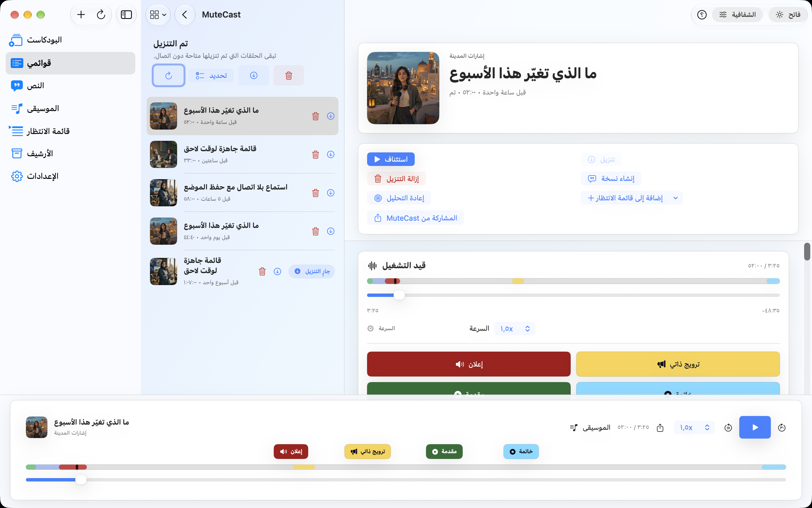The width and height of the screenshot is (812, 508).
Task: Open the السرعة speed dropdown in Now Playing panel
Action: point(514,329)
